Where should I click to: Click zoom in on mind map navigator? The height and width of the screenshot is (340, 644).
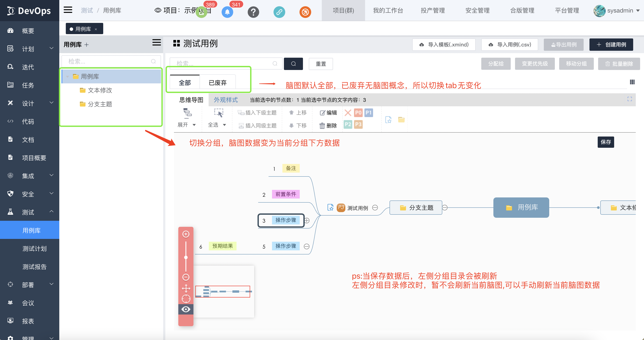[186, 234]
